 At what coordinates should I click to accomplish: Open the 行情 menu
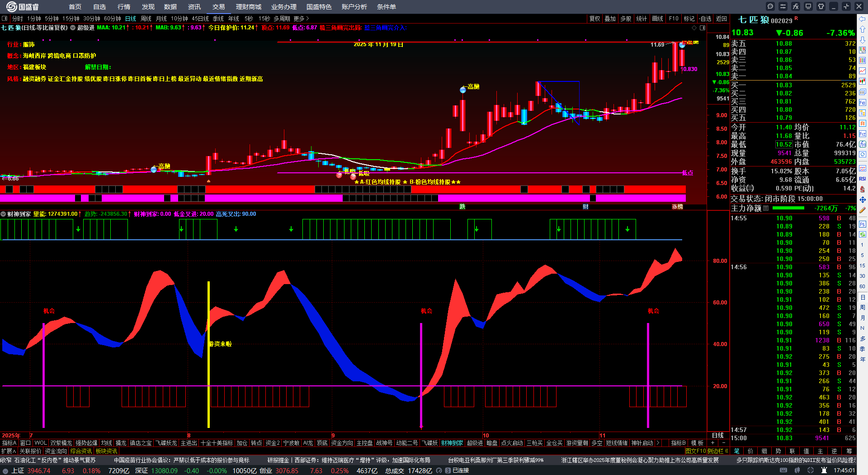pos(124,7)
